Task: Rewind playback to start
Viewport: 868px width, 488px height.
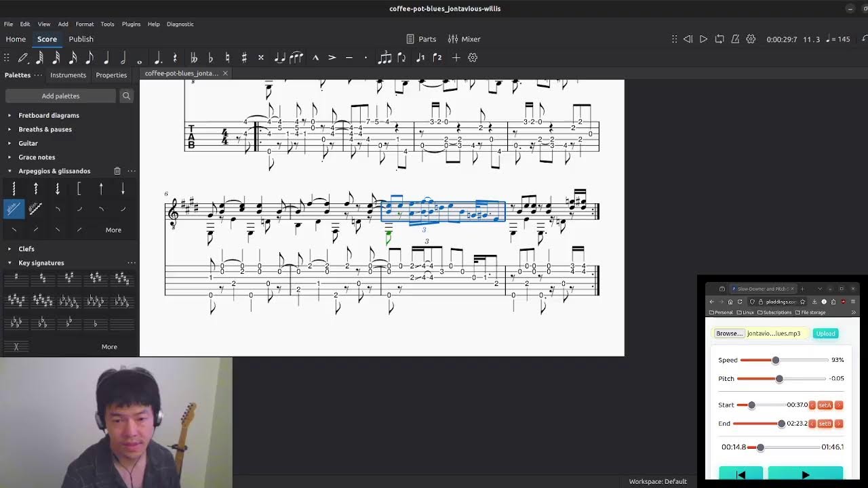Action: [x=688, y=39]
